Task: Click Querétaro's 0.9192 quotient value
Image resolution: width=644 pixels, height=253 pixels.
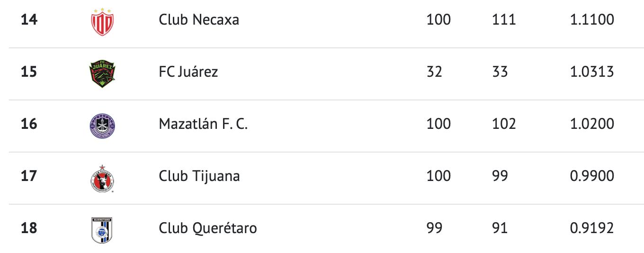Action: tap(592, 228)
